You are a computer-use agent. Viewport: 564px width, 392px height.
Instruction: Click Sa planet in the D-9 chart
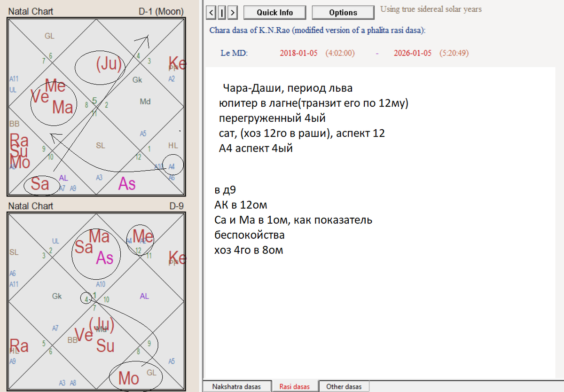coord(84,247)
